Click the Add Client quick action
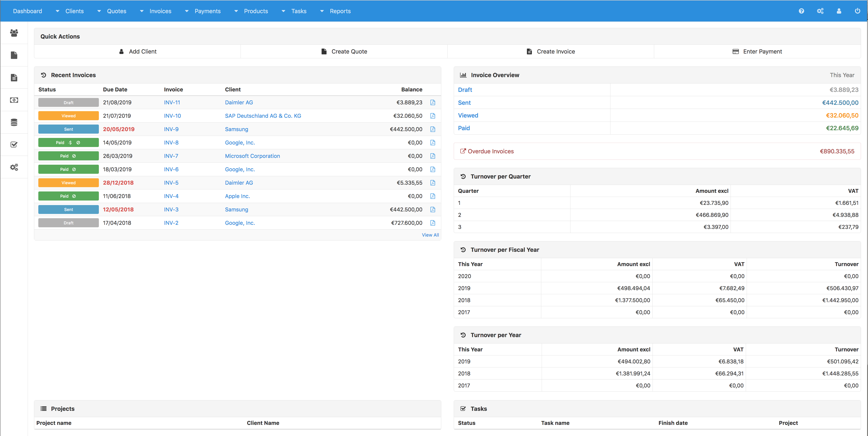Viewport: 868px width, 436px height. pos(137,51)
